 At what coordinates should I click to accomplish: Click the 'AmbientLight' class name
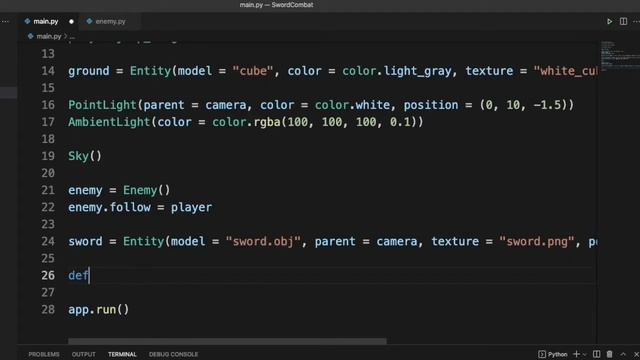pos(109,122)
